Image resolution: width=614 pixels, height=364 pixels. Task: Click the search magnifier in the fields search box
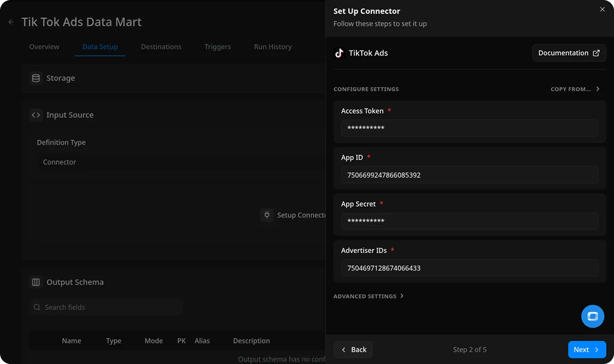(x=37, y=307)
